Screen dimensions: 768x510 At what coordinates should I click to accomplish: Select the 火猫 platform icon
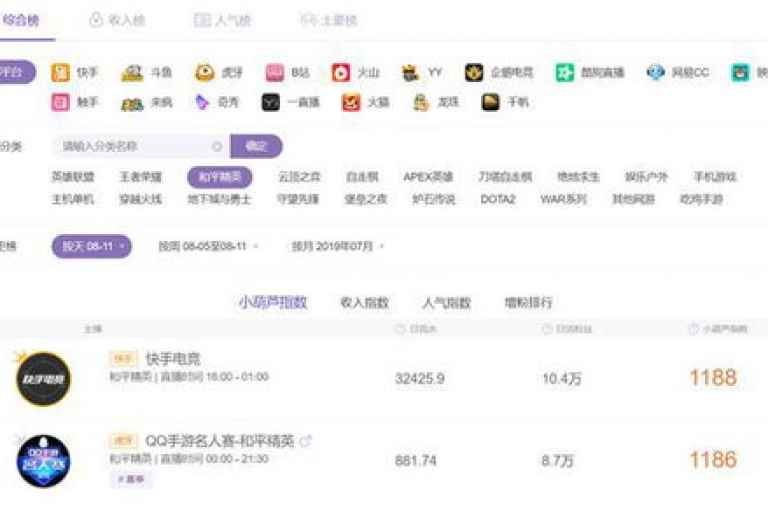351,102
